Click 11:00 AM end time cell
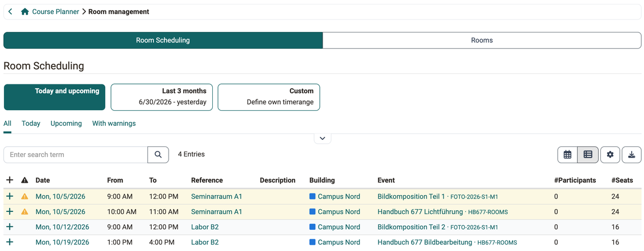644x251 pixels. click(x=164, y=212)
